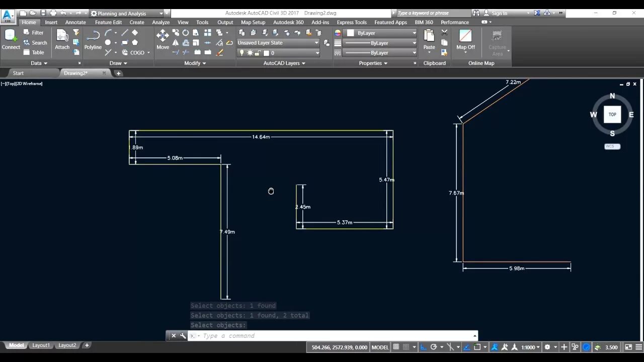Viewport: 644px width, 362px height.
Task: Toggle Map Off online map button
Action: [465, 40]
